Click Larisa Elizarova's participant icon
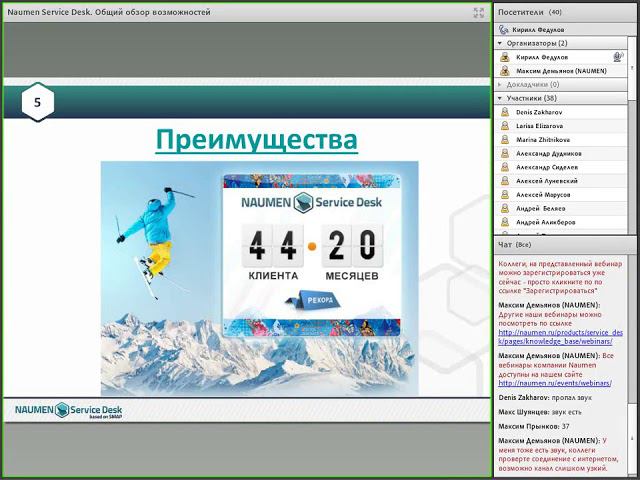Screen dimensions: 640x480 (505, 126)
